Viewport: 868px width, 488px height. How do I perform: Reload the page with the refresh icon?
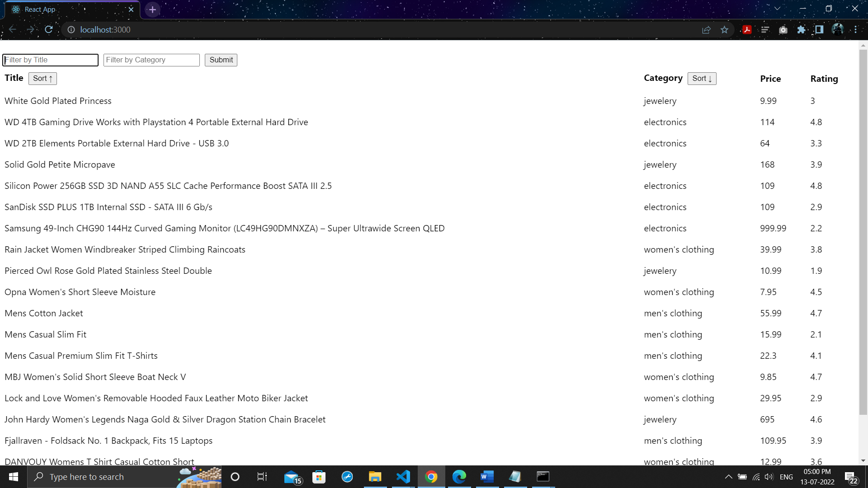(x=49, y=29)
